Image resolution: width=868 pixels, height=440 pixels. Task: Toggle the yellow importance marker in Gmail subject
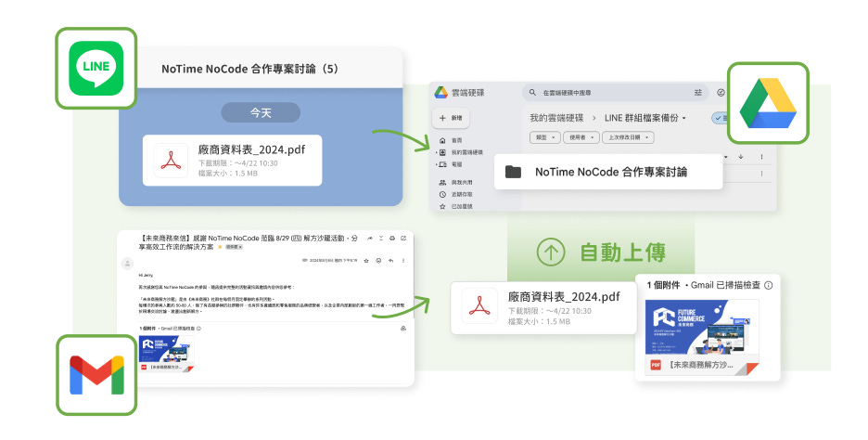pos(220,247)
